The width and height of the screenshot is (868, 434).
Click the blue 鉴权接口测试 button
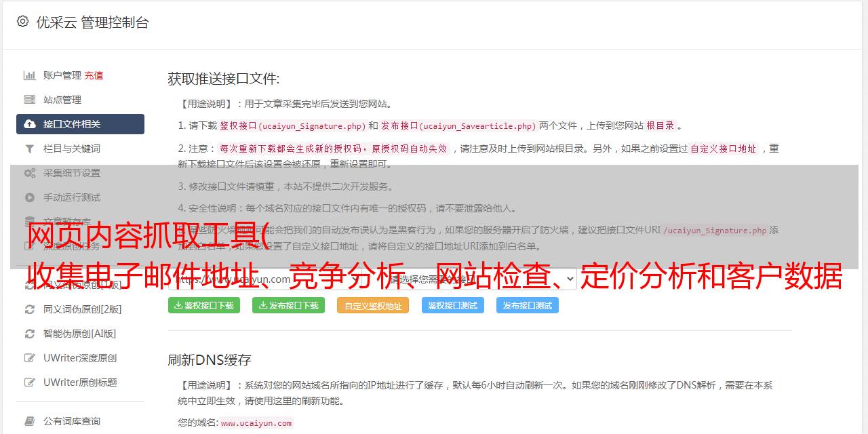(453, 306)
